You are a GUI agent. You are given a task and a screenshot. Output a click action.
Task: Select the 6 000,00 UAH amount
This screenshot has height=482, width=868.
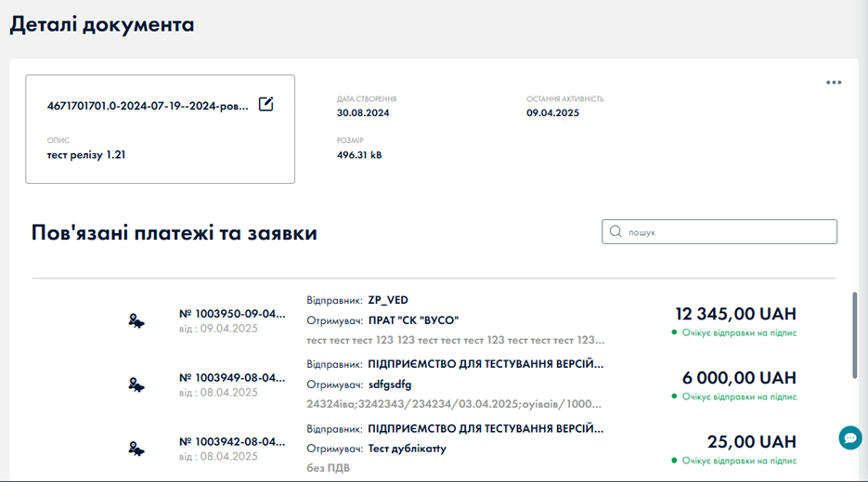pos(742,378)
